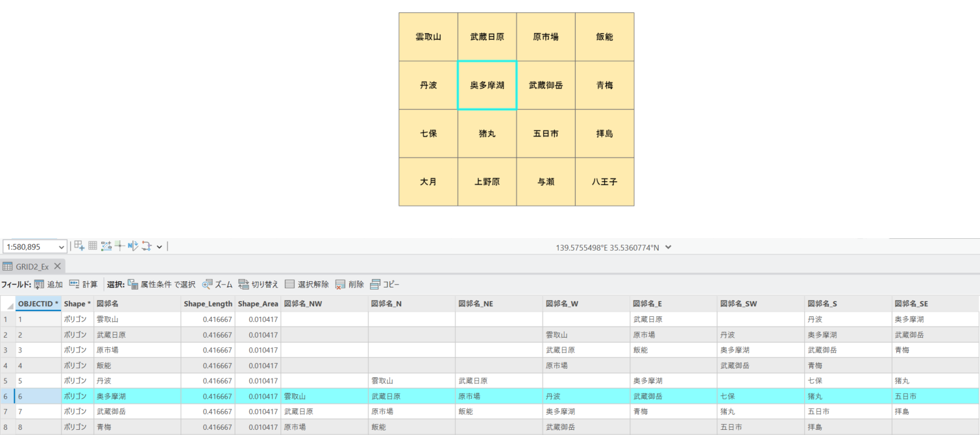Click 切り替え to switch selection
The image size is (980, 435).
(244, 284)
